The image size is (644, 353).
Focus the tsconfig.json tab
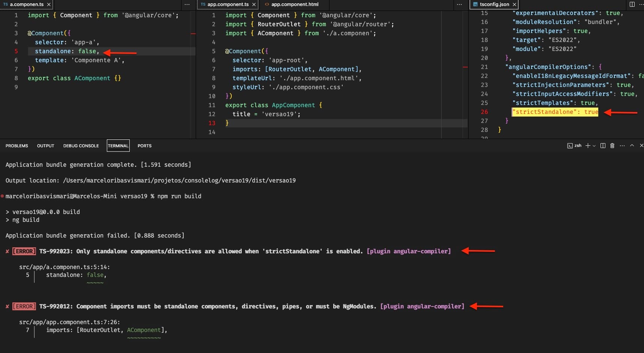pyautogui.click(x=494, y=4)
